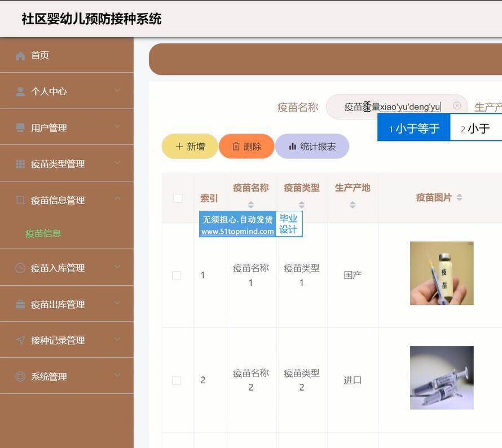Click the briefcase icon beside 疫苗出库管理
502x448 pixels.
tap(20, 304)
